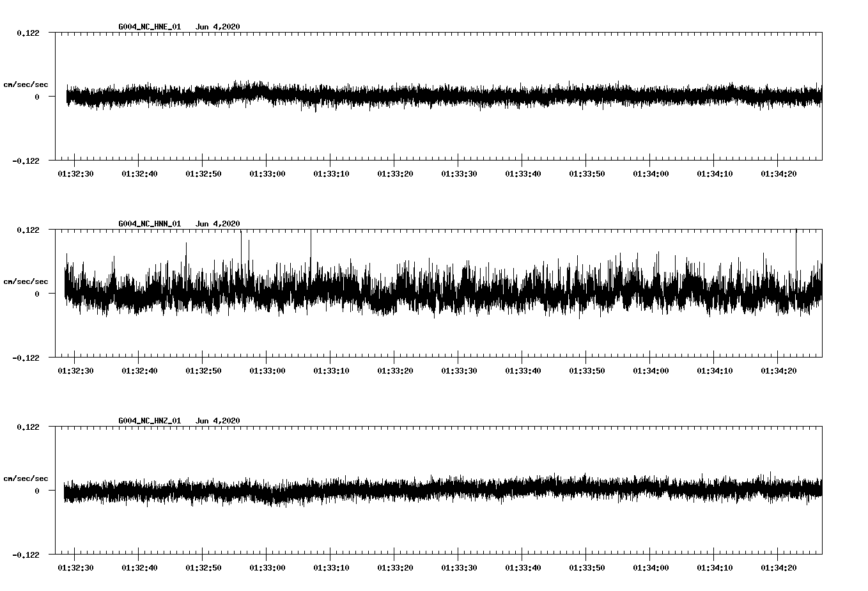The height and width of the screenshot is (591, 868).
Task: Select 01:32:50 time label under HNE plot
Action: click(x=203, y=174)
